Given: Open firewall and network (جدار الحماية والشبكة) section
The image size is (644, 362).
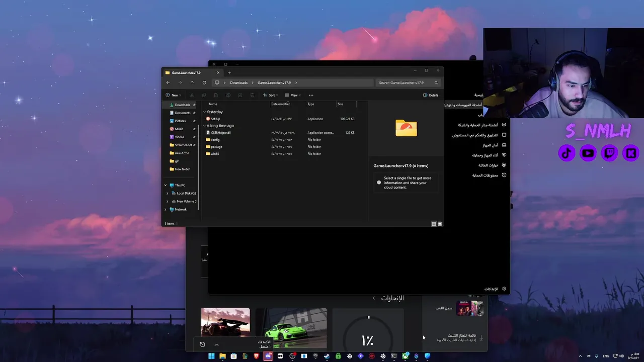Looking at the screenshot, I should click(482, 125).
